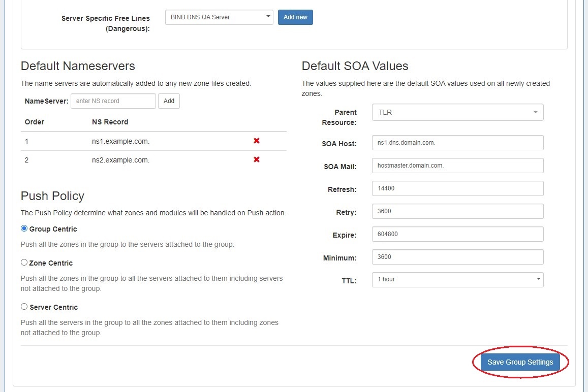Choose the Zone Centric push policy
This screenshot has height=392, width=588.
pos(24,263)
